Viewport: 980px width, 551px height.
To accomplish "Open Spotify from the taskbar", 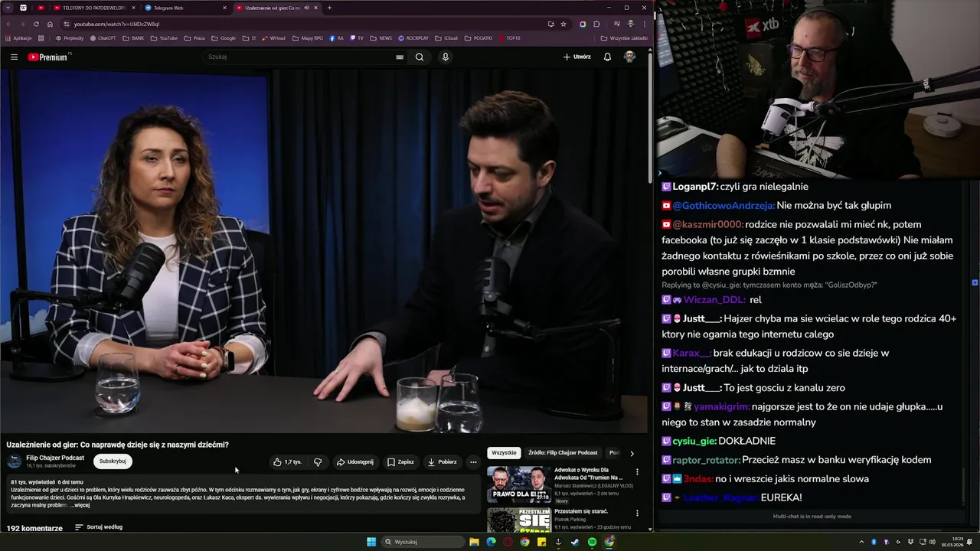I will [x=592, y=542].
